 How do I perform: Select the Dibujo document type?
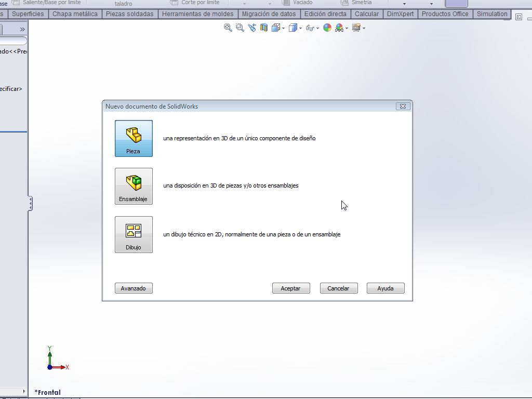pyautogui.click(x=134, y=234)
